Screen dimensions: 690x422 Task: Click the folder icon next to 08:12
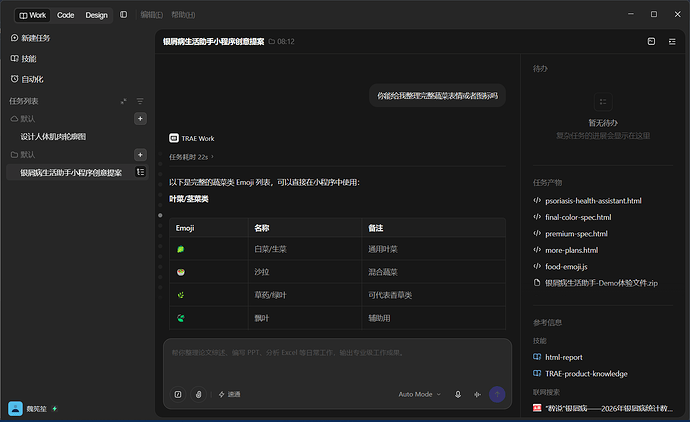point(272,41)
